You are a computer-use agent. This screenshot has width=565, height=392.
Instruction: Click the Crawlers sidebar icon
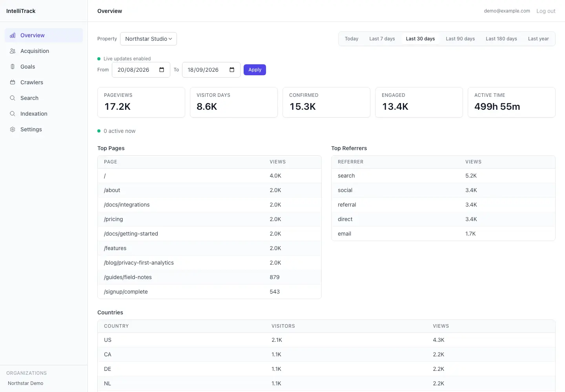(x=13, y=82)
